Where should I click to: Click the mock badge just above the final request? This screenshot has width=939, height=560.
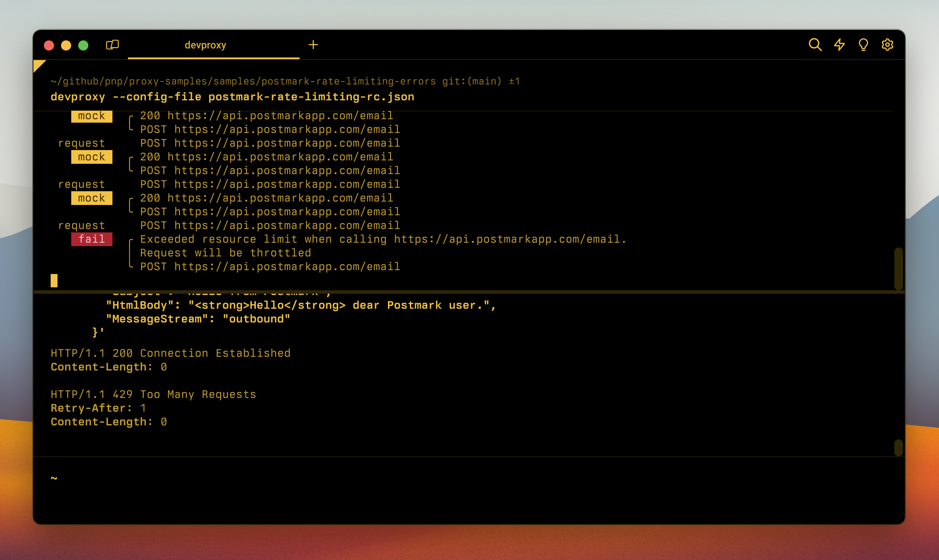(91, 198)
